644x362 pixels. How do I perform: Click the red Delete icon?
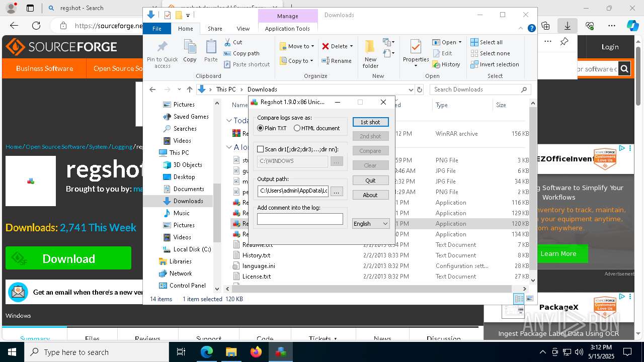pyautogui.click(x=326, y=46)
